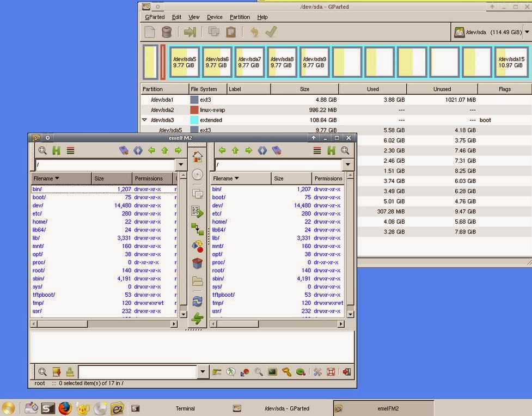Navigate up a directory in the right pane
This screenshot has height=416, width=532.
[236, 150]
